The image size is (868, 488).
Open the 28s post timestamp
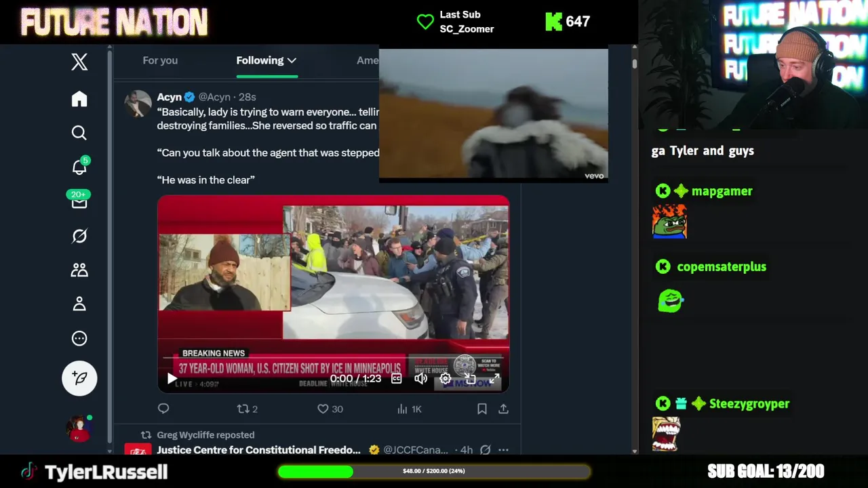point(247,97)
